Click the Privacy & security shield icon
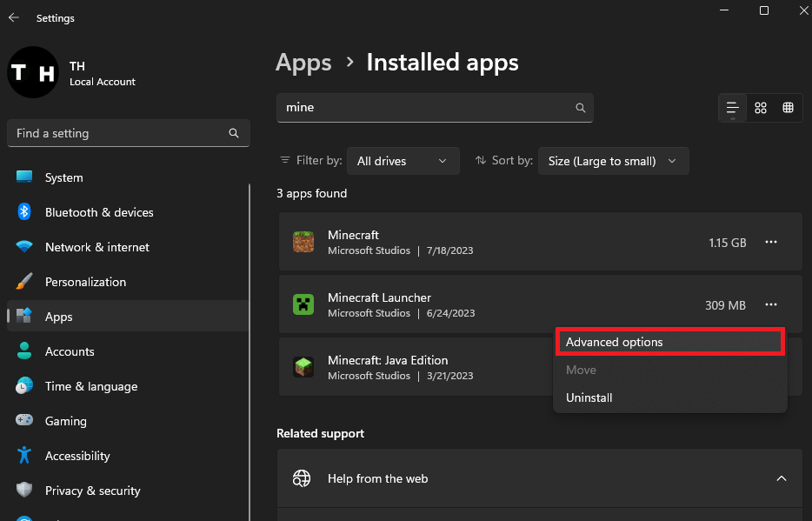Screen dimensions: 812x521 (24, 490)
